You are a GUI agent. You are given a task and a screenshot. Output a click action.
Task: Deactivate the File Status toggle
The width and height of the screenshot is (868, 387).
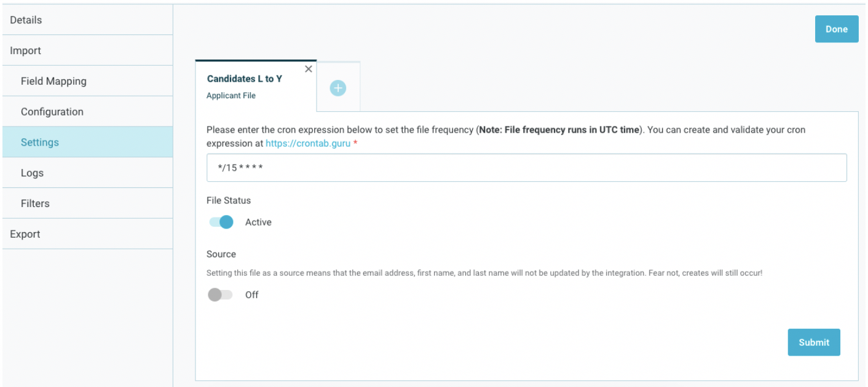tap(221, 222)
